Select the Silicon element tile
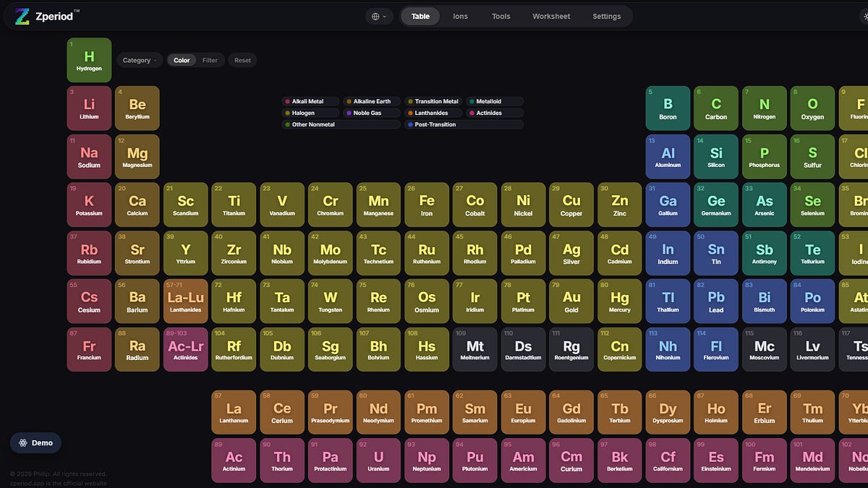Viewport: 868px width, 488px height. [x=716, y=157]
